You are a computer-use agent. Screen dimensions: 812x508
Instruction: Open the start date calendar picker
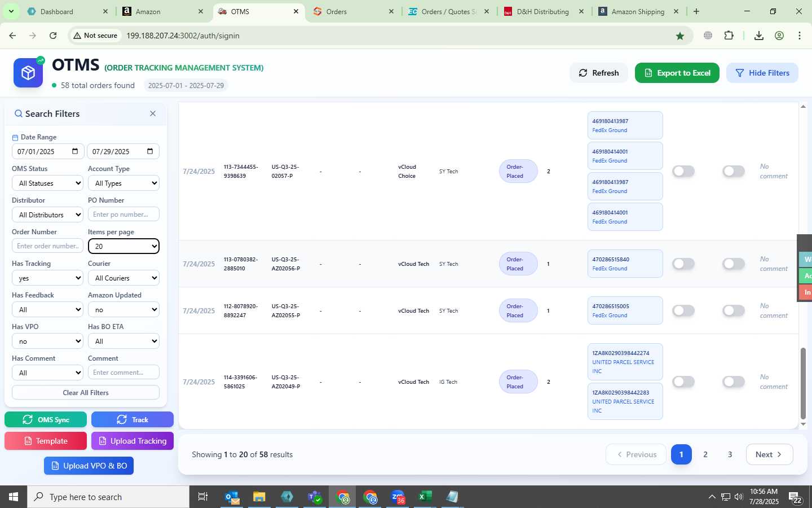click(x=75, y=151)
